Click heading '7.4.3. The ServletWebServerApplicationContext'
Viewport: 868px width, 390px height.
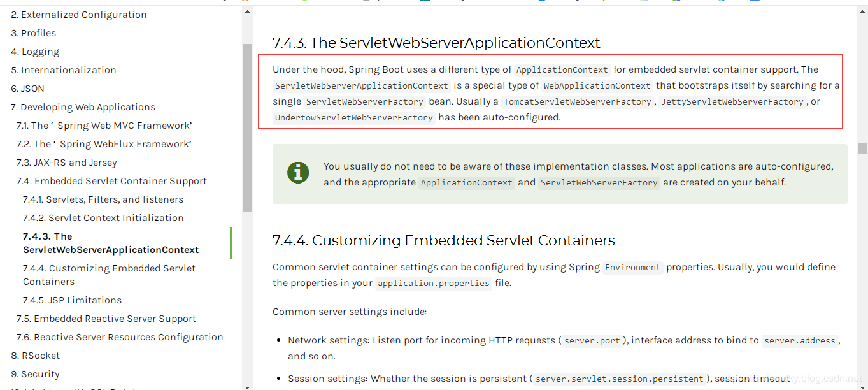(436, 43)
